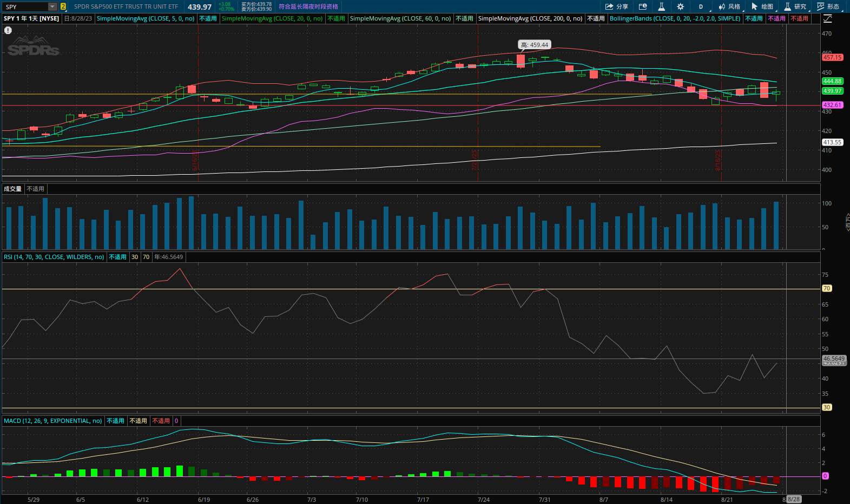
Task: Click the 8/28 date marker on time axis
Action: pos(794,499)
